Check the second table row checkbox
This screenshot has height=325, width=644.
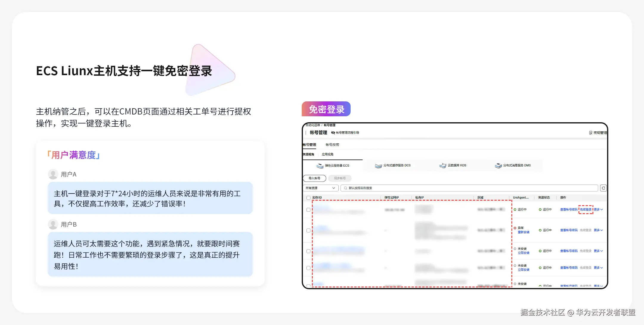pyautogui.click(x=308, y=230)
